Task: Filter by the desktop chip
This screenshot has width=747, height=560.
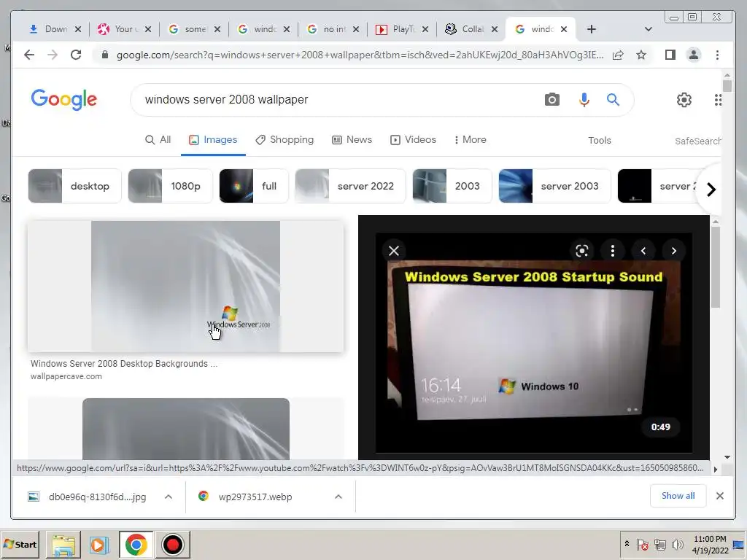Action: (x=75, y=186)
